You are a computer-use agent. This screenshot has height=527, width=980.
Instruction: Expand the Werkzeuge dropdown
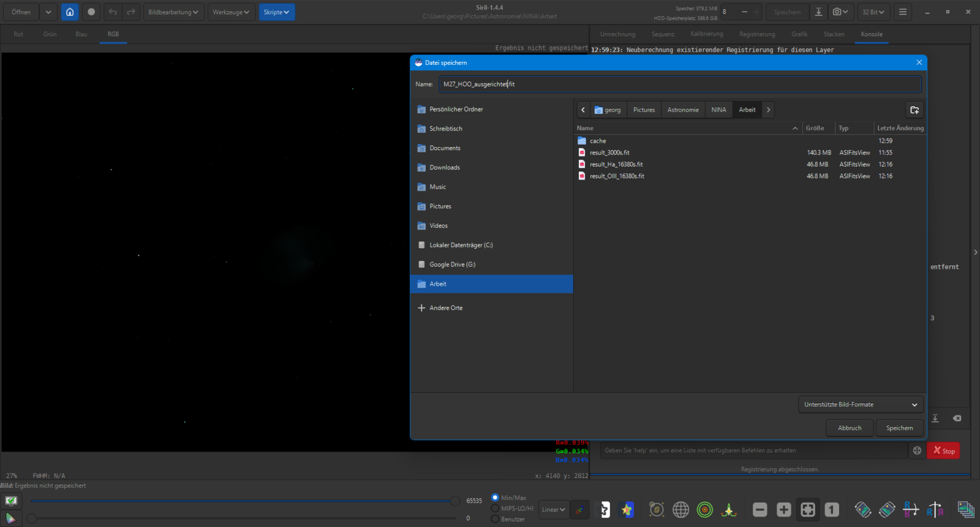231,12
